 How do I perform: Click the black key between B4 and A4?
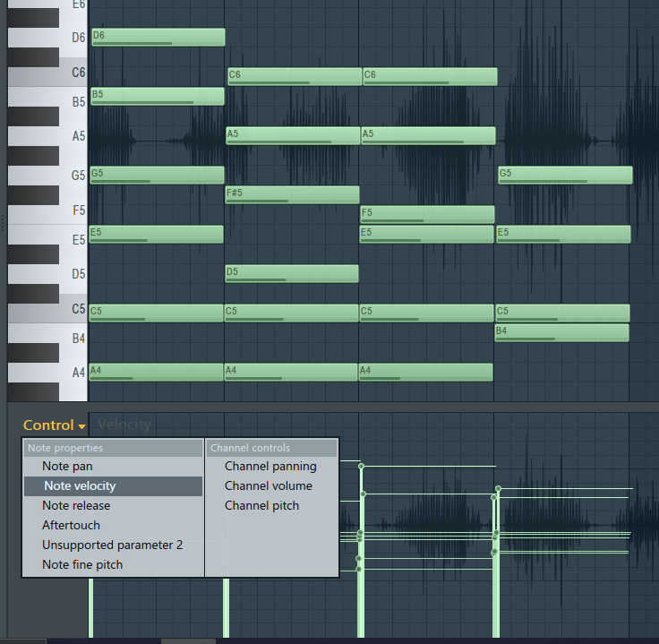[x=33, y=353]
